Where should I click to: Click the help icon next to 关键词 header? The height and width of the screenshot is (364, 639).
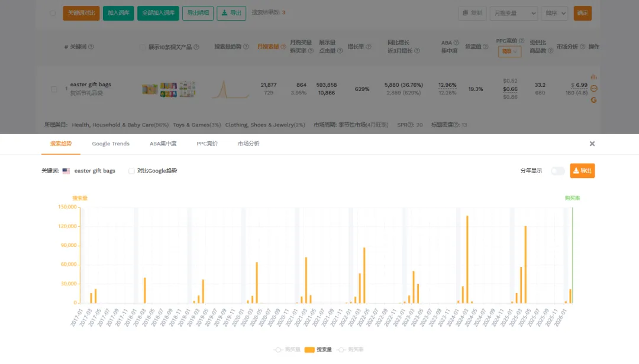(x=91, y=47)
